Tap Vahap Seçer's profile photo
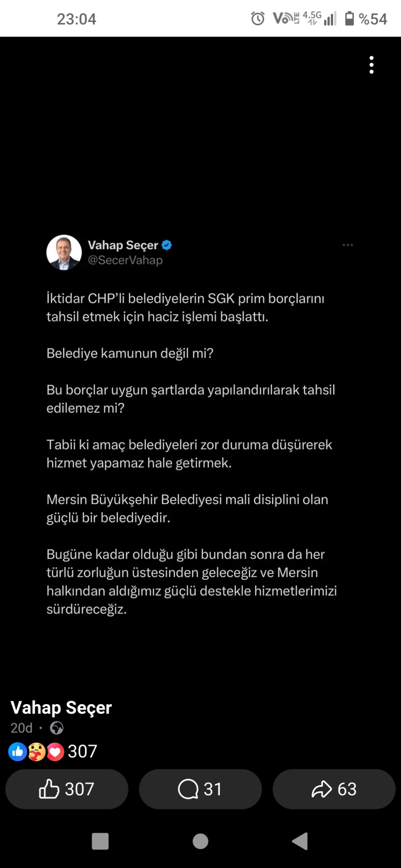The height and width of the screenshot is (868, 401). tap(64, 252)
